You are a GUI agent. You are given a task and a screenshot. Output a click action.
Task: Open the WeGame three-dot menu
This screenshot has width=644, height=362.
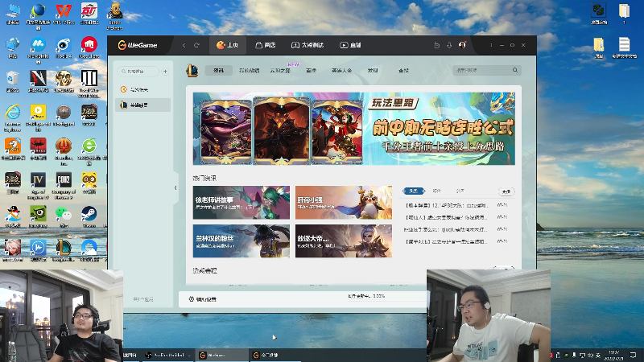click(x=491, y=45)
